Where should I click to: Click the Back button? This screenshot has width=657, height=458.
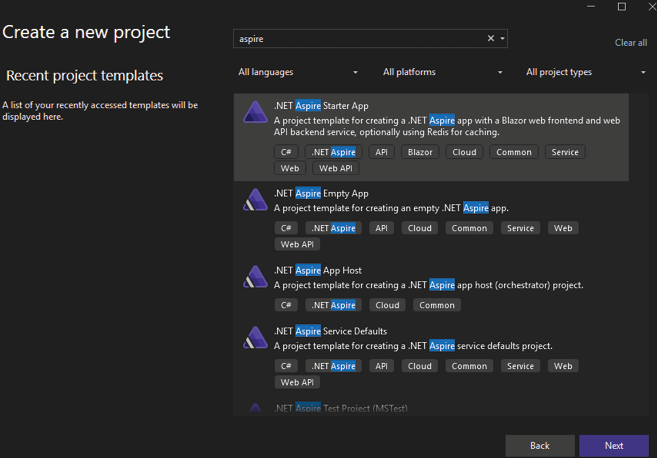pyautogui.click(x=540, y=445)
